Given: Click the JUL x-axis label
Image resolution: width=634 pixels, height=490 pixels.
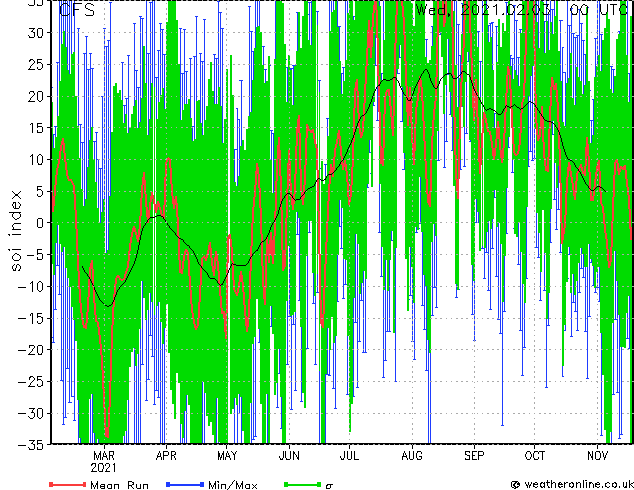Looking at the screenshot, I should click(349, 456).
